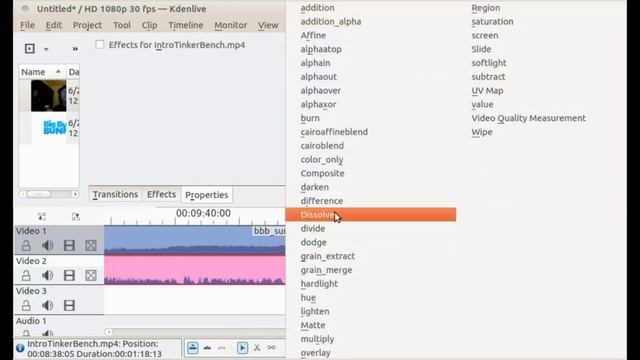Select the Big Buck Bunny clip thumbnail
Image resolution: width=640 pixels, height=360 pixels.
tap(54, 127)
